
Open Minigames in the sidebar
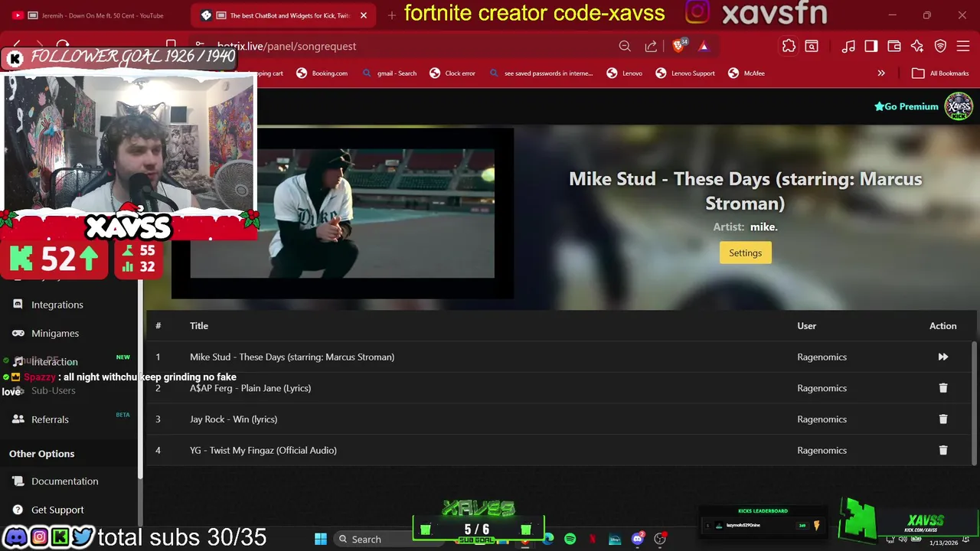pyautogui.click(x=55, y=333)
